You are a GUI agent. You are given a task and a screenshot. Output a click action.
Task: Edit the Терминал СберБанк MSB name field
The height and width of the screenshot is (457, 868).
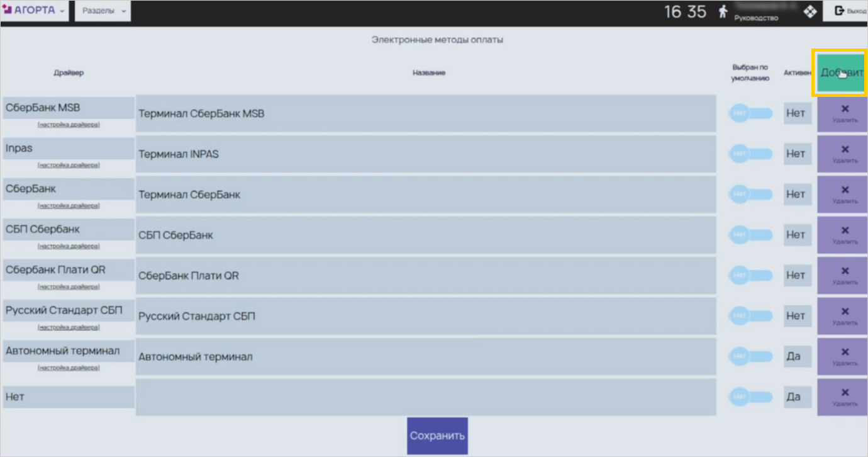click(x=426, y=114)
